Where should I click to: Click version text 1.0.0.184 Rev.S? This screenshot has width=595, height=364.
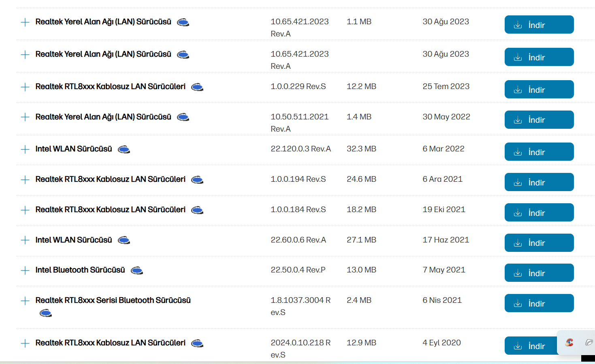coord(299,210)
